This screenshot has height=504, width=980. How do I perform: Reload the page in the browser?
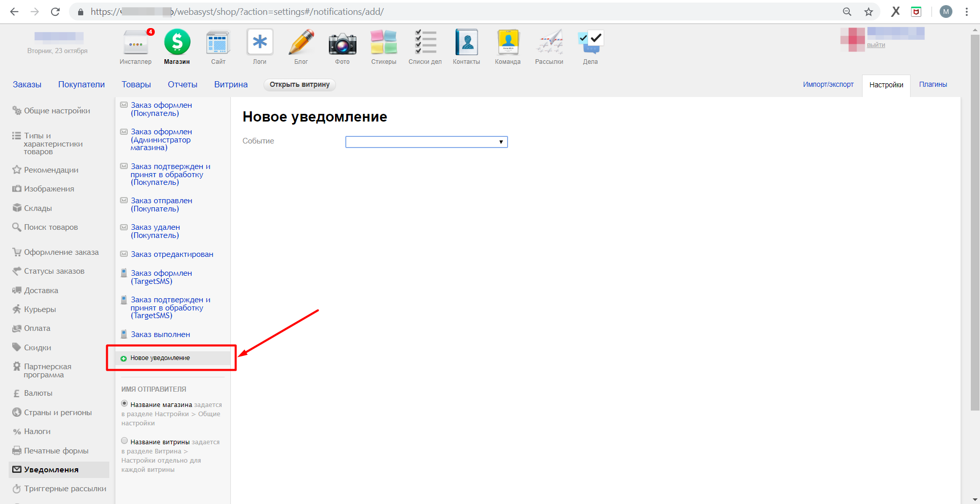tap(55, 12)
